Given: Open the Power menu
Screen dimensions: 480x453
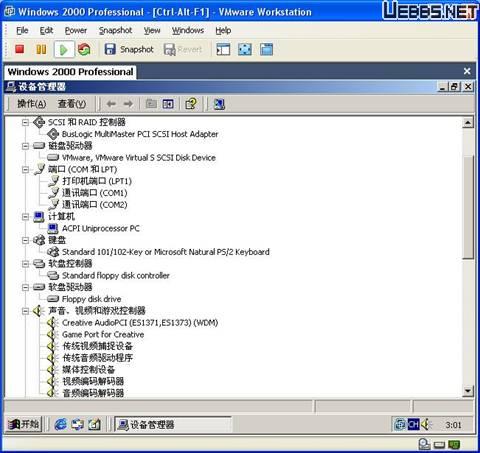Looking at the screenshot, I should click(76, 30).
